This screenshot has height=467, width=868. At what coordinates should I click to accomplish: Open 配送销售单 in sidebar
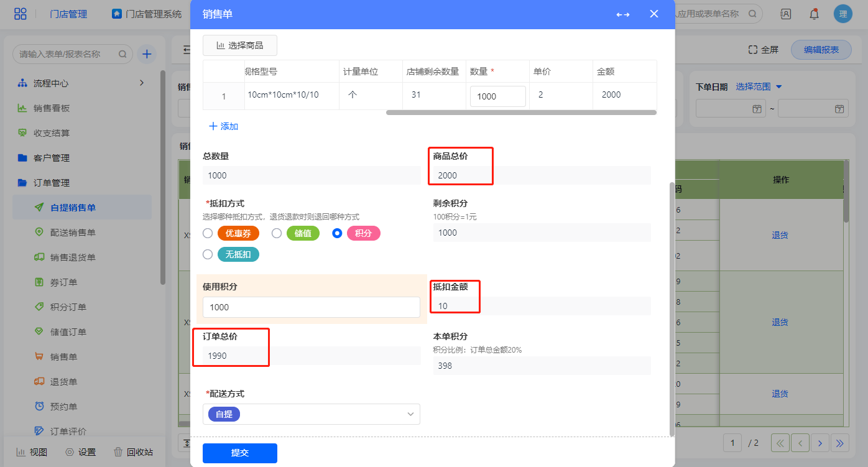(x=73, y=232)
